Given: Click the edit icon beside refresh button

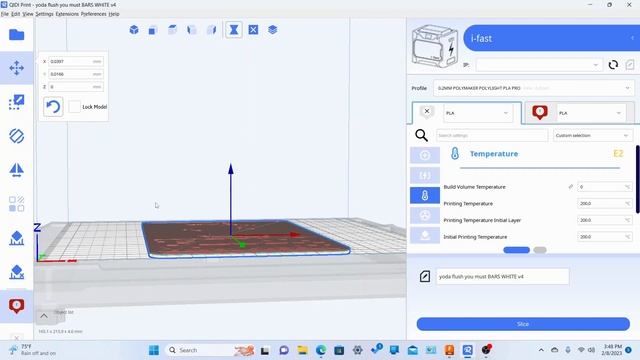Looking at the screenshot, I should (x=630, y=65).
